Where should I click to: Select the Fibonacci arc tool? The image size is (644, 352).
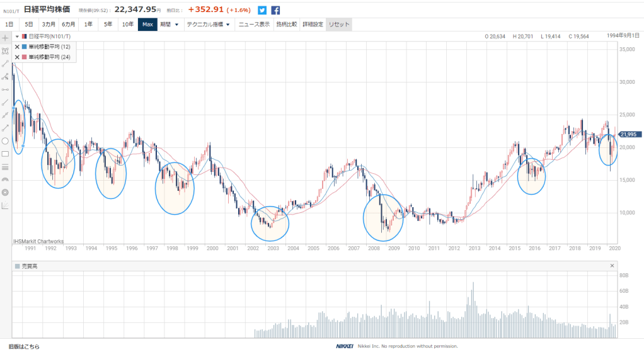click(5, 179)
